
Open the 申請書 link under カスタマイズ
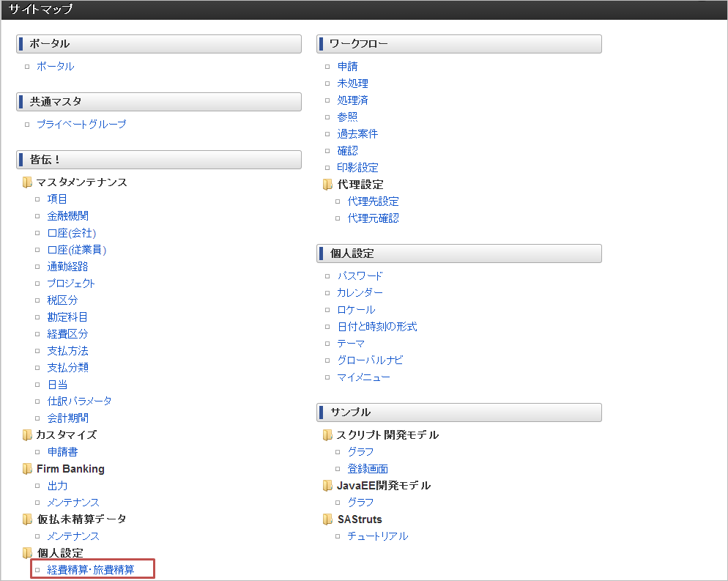coord(63,452)
